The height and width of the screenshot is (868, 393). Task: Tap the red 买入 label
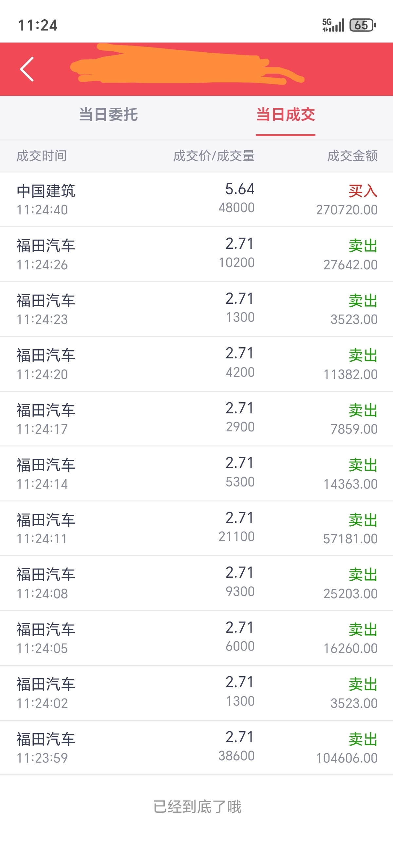coord(363,191)
